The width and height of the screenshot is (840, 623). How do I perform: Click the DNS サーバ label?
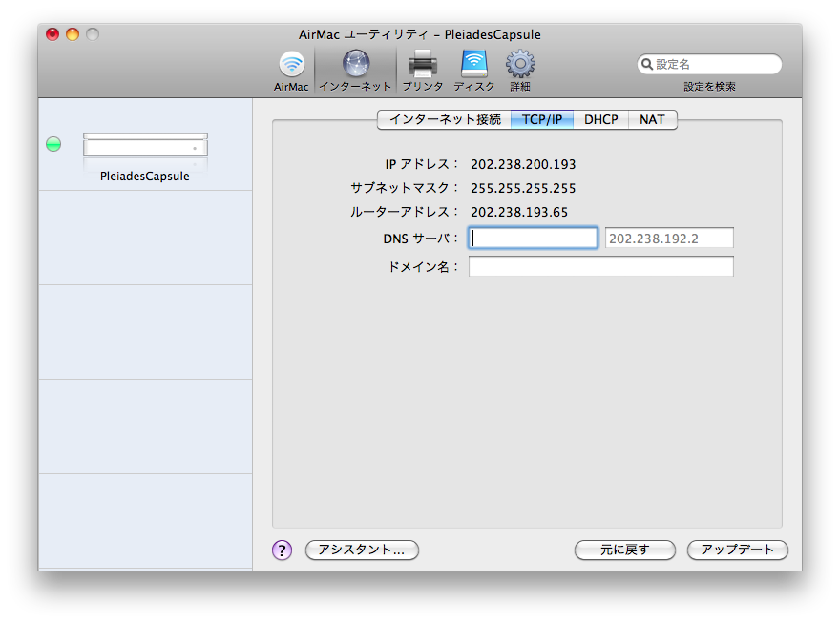421,239
